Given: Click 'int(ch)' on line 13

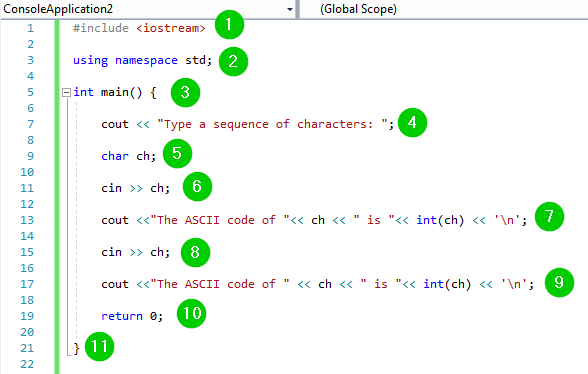Looking at the screenshot, I should (x=440, y=220).
